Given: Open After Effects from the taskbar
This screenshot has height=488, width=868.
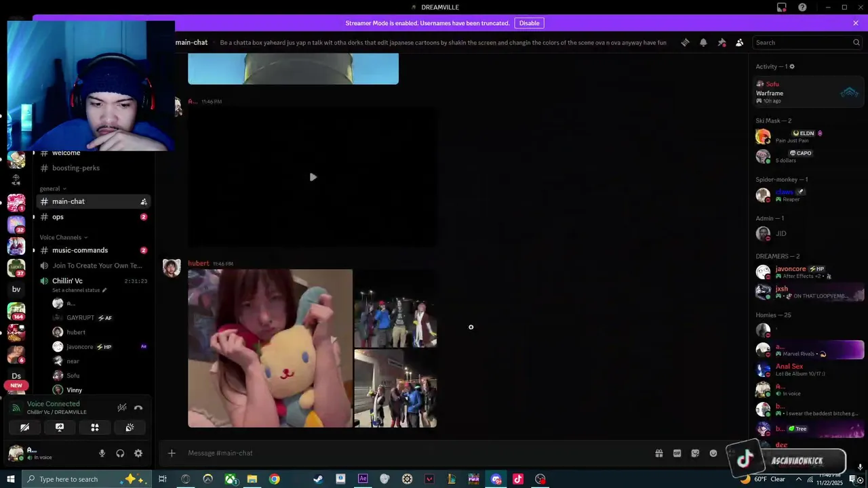Looking at the screenshot, I should pos(363,479).
